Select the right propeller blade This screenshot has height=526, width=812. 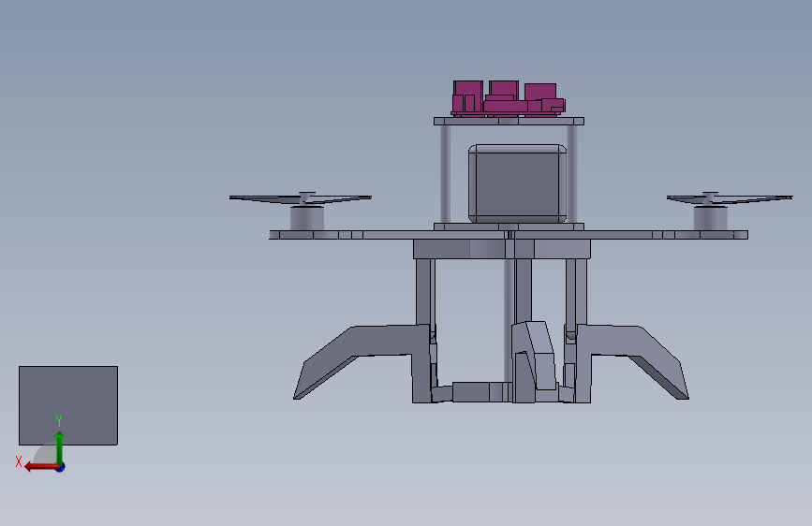730,198
